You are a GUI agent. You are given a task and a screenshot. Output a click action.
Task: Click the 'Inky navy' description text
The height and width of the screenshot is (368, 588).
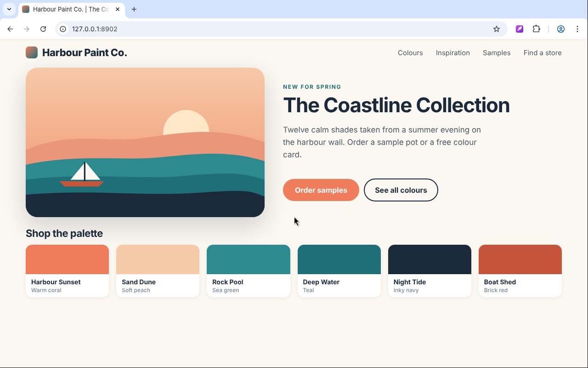(x=406, y=290)
